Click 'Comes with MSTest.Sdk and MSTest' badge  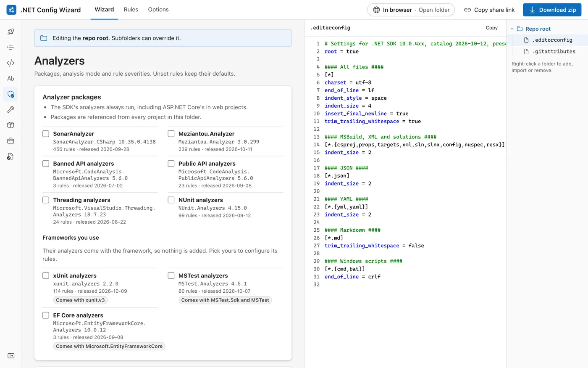(x=225, y=300)
